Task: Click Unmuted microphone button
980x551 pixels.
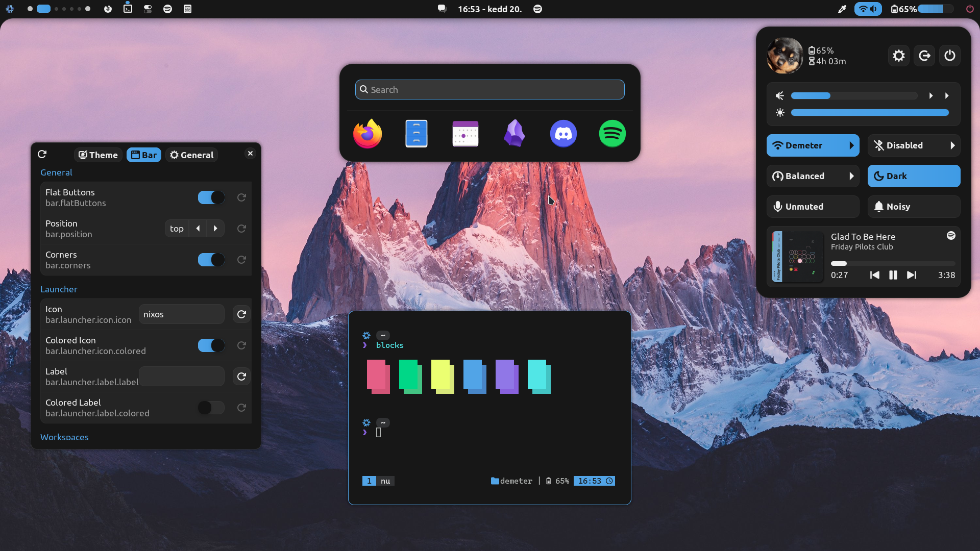Action: click(813, 207)
